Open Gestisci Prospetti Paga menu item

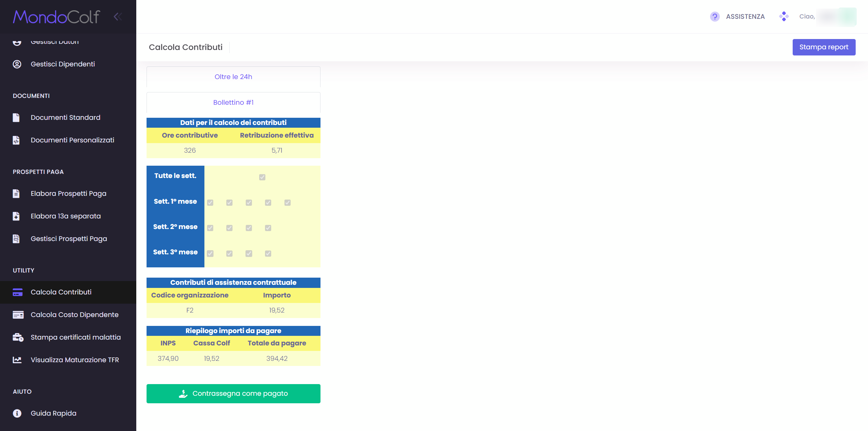68,239
